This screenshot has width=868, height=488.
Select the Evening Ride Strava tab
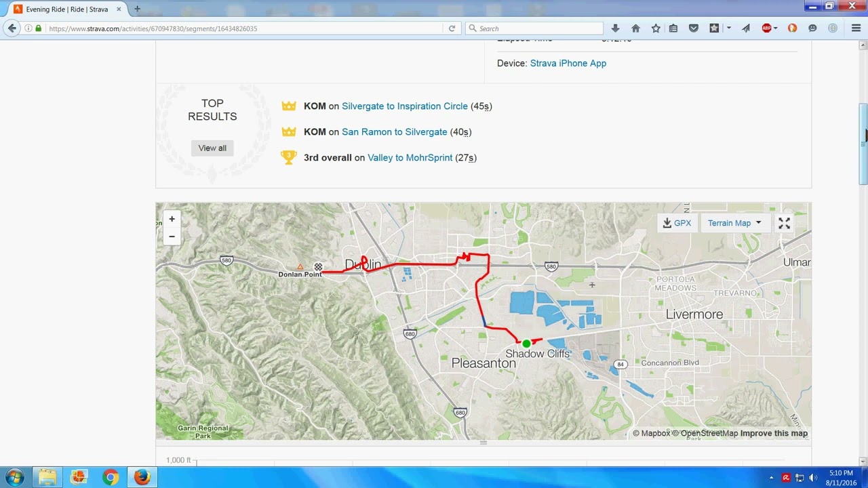click(x=66, y=9)
